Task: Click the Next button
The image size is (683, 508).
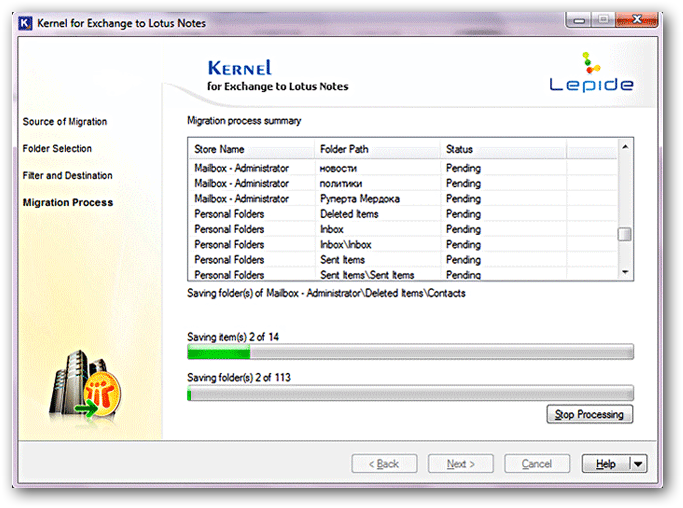Action: [460, 464]
